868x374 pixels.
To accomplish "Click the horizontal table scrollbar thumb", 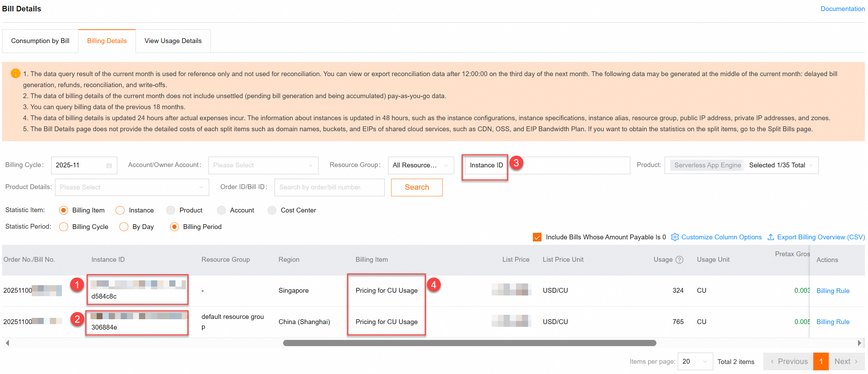I will [x=469, y=343].
